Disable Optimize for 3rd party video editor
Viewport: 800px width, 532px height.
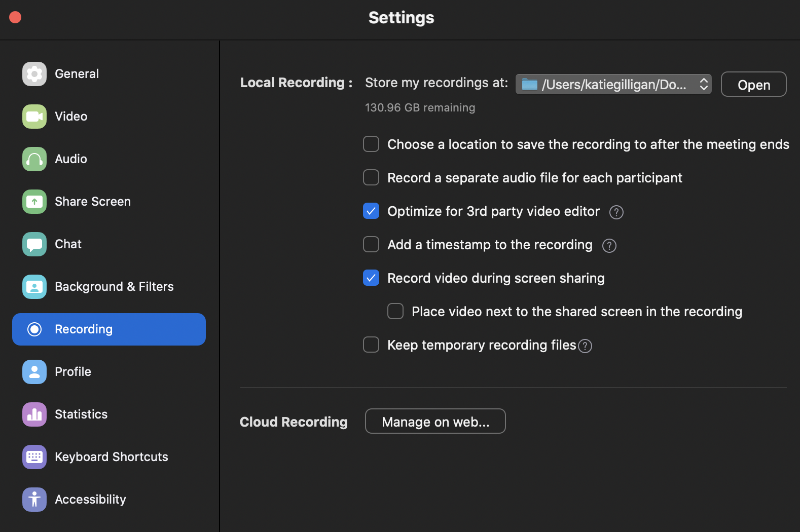[371, 211]
